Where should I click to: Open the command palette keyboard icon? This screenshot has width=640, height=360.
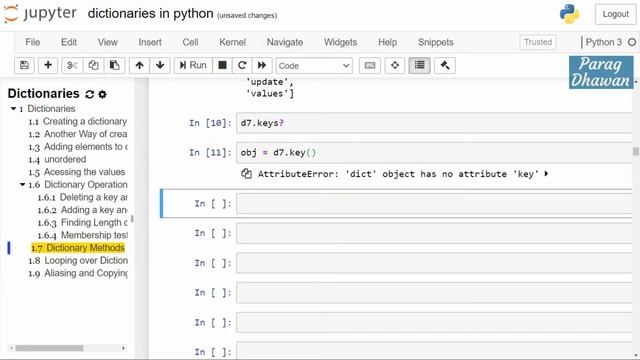(370, 65)
